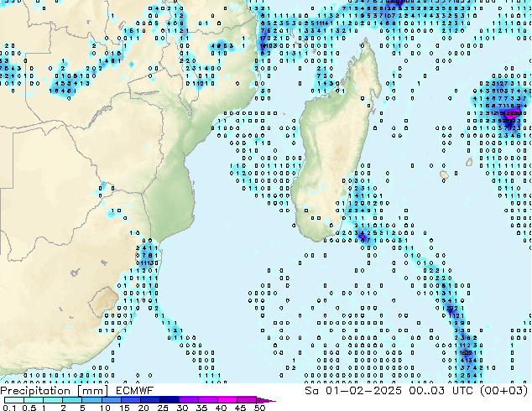Click the above-50 mm legend arrow tip

pos(266,400)
